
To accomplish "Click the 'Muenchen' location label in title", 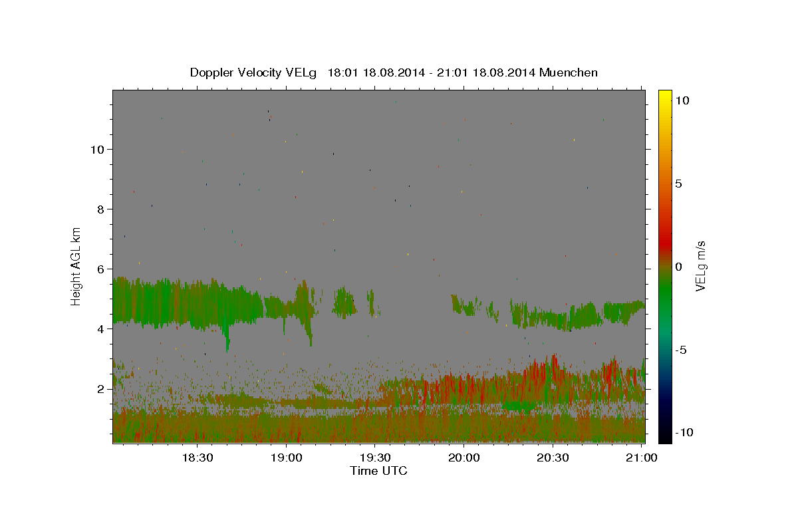I will [x=569, y=72].
